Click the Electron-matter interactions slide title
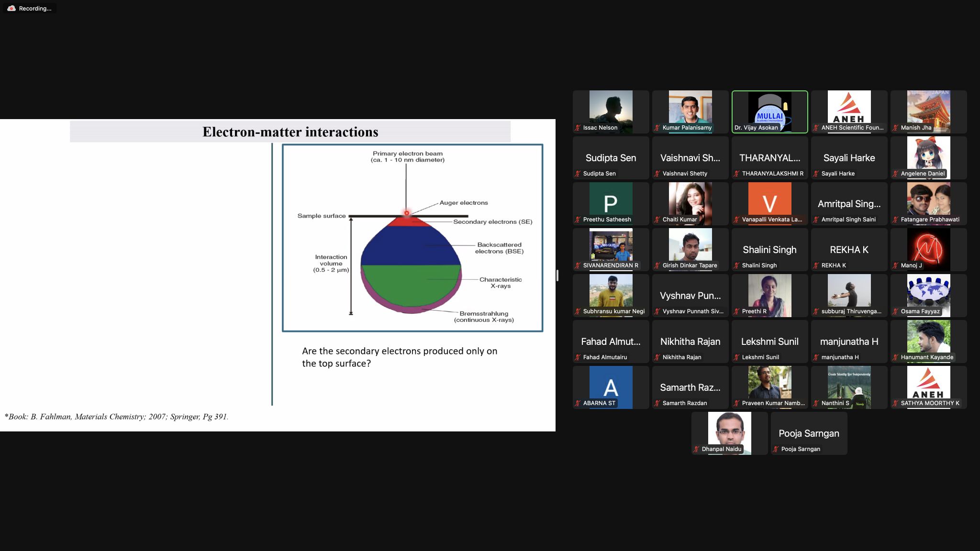Screen dimensions: 980x551 290,132
